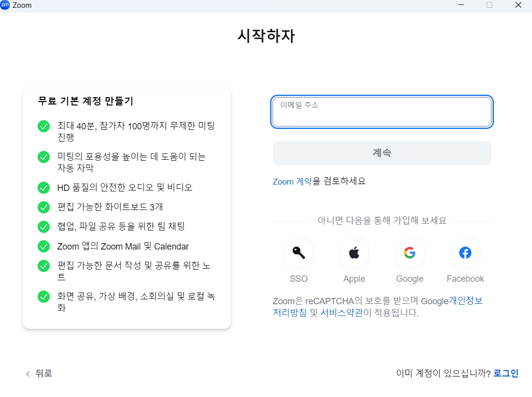Click the Google label text

pyautogui.click(x=410, y=279)
